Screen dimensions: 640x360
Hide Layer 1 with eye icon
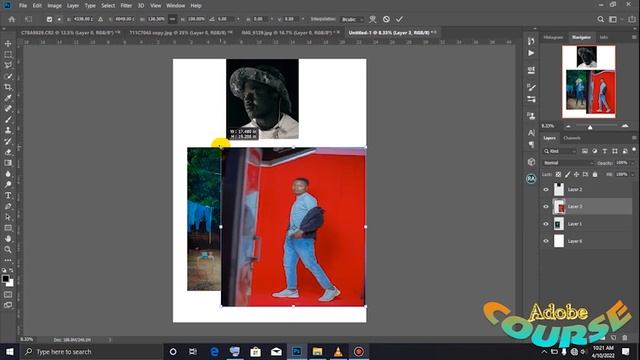(546, 224)
